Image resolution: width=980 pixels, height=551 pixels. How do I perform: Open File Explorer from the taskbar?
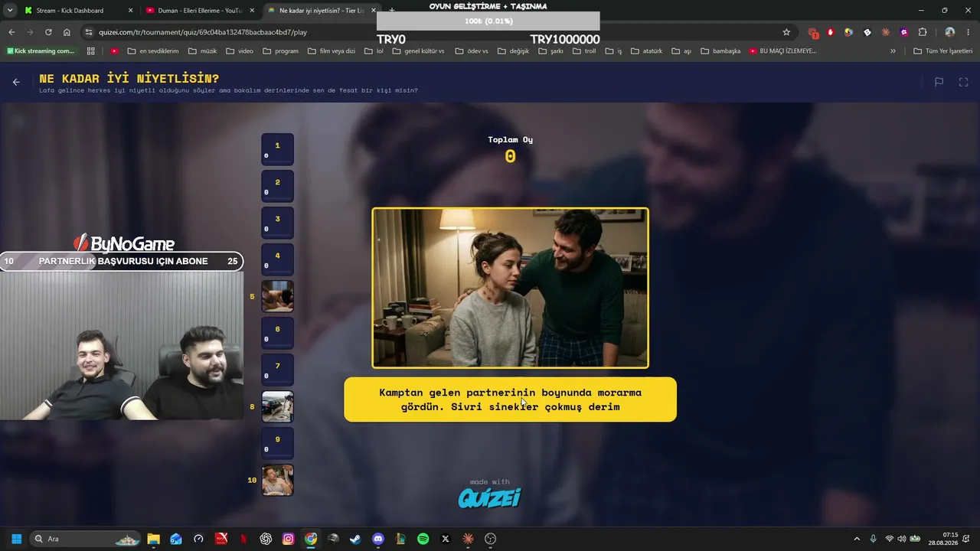(x=153, y=539)
